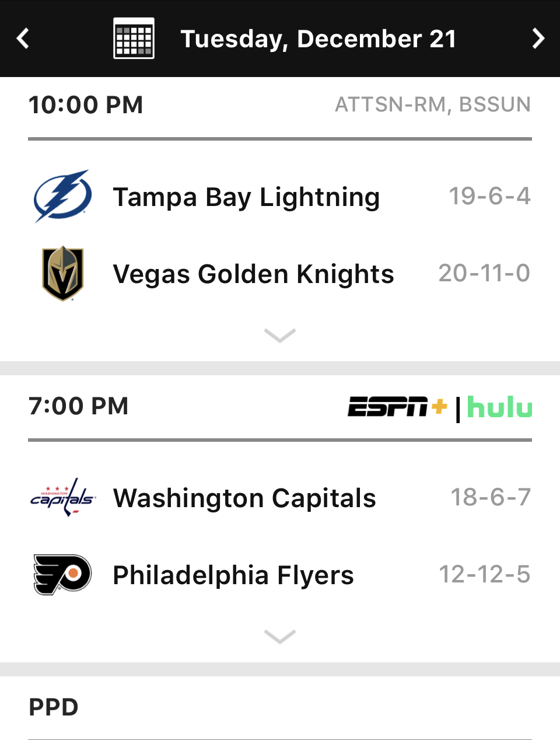Open Philadelphia Flyers team name
Viewport: 560px width, 740px height.
pos(233,575)
